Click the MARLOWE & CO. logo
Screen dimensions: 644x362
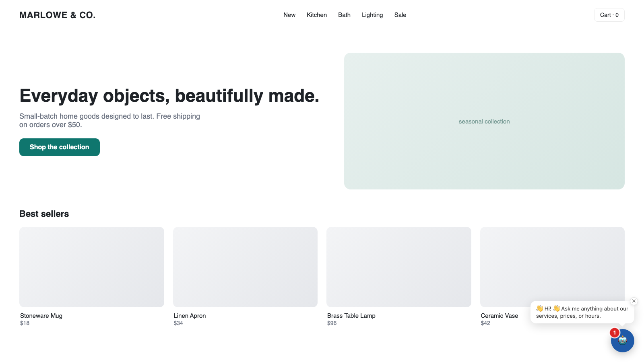tap(58, 15)
